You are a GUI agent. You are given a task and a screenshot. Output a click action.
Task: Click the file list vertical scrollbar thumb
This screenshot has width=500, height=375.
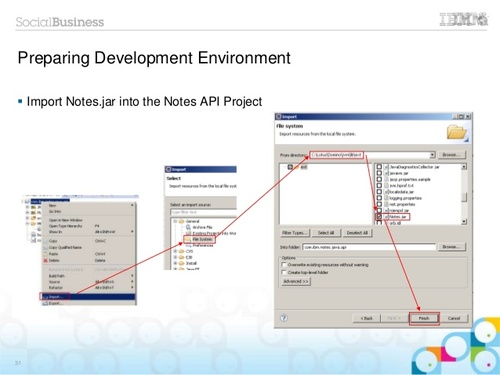point(464,197)
